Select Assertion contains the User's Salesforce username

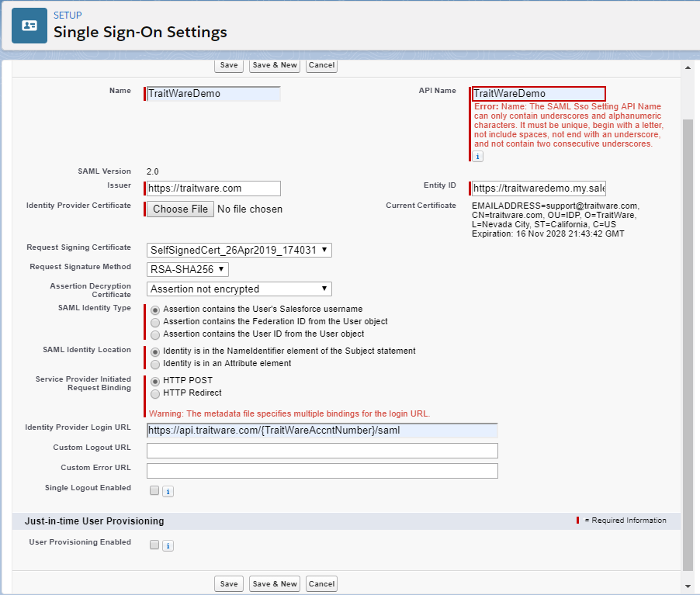[155, 310]
